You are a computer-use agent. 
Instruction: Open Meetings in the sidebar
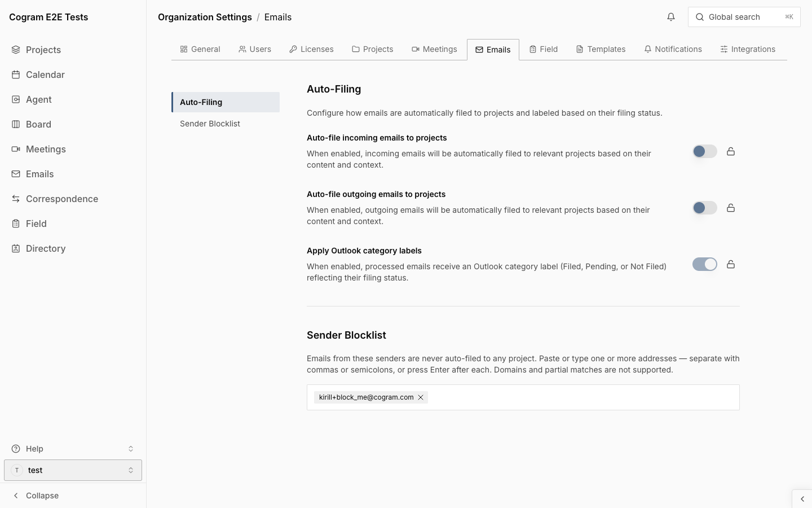(x=73, y=149)
